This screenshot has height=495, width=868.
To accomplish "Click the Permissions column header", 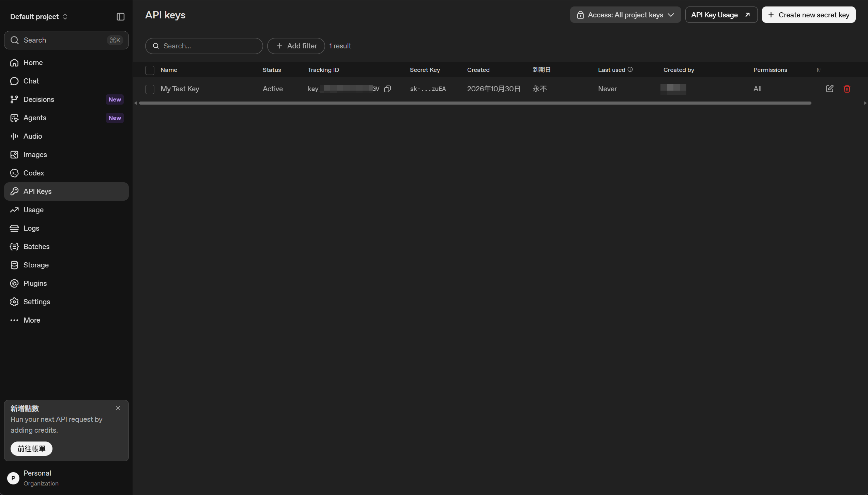I will point(770,70).
